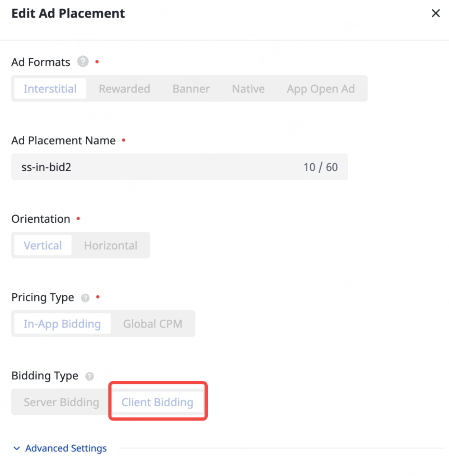
Task: Select the App Open Ad format
Action: coord(320,89)
